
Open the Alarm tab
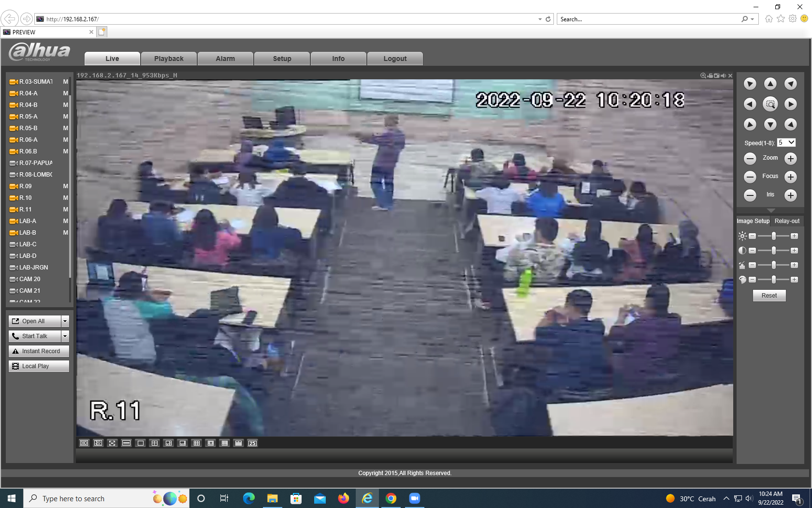pyautogui.click(x=225, y=59)
